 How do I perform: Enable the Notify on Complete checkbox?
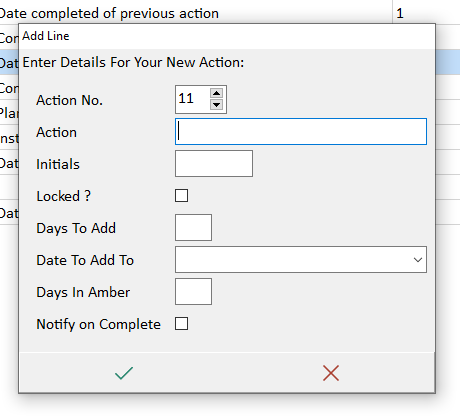(x=181, y=324)
